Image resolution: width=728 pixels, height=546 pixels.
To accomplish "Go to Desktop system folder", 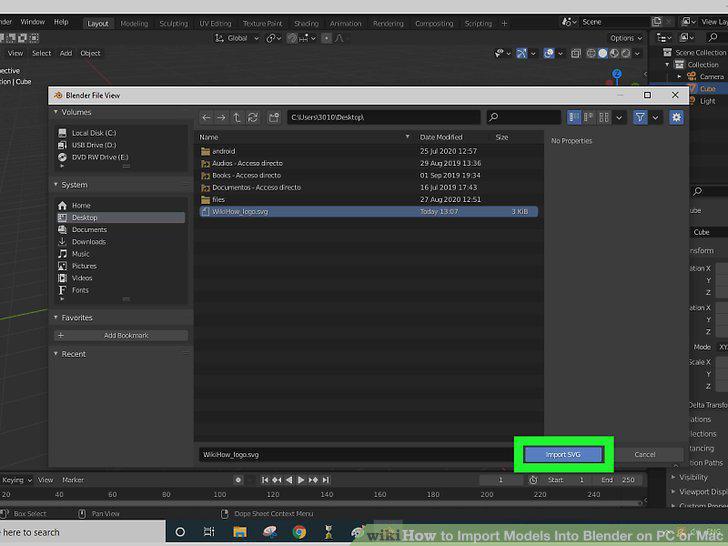I will click(121, 217).
